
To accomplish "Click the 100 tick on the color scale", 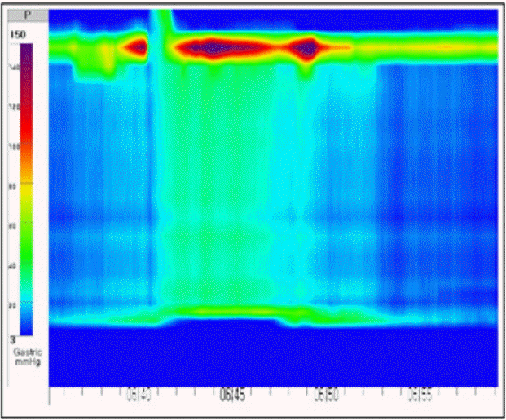I will pyautogui.click(x=14, y=147).
